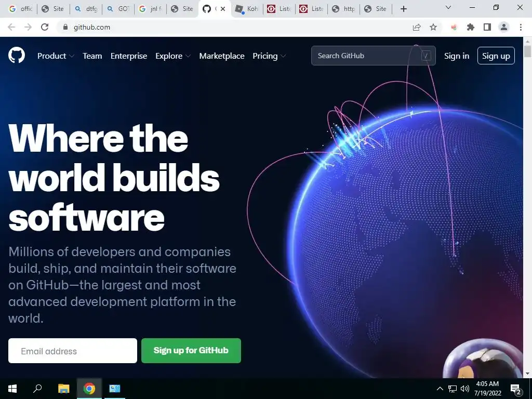Click the GitHub Octocat logo
The width and height of the screenshot is (532, 399).
(16, 56)
